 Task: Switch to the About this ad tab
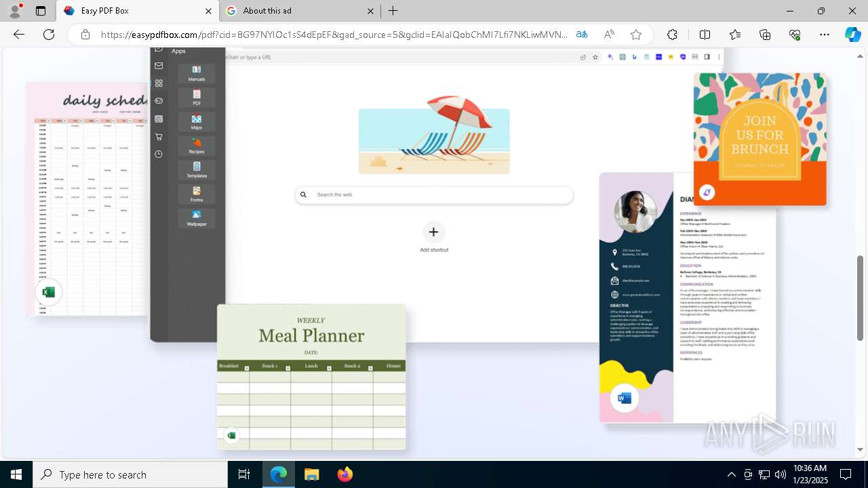tap(300, 11)
